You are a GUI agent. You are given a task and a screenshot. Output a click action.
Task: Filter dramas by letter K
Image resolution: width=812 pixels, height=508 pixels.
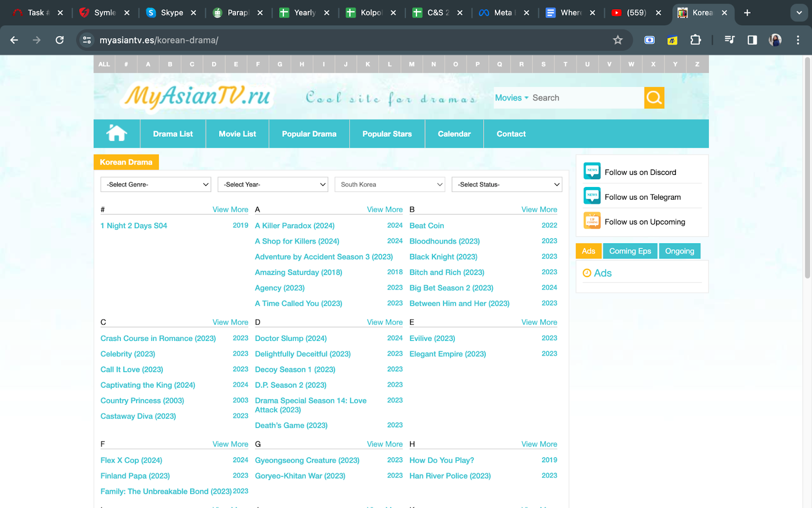click(367, 64)
